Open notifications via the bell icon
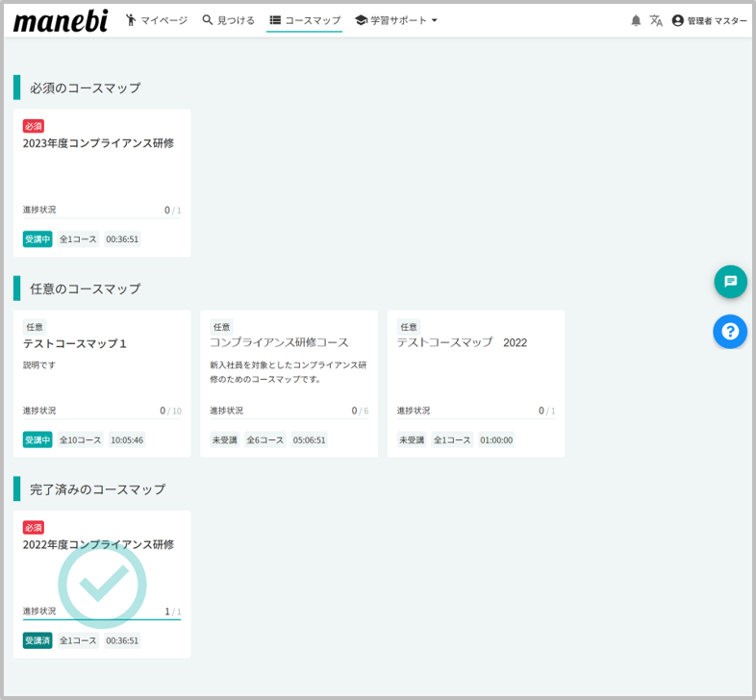 coord(636,20)
